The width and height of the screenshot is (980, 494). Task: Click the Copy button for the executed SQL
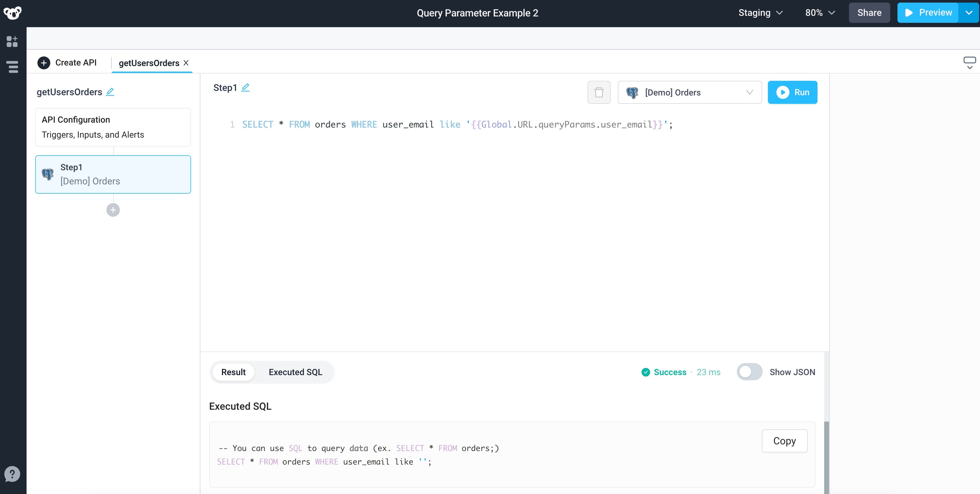tap(784, 441)
